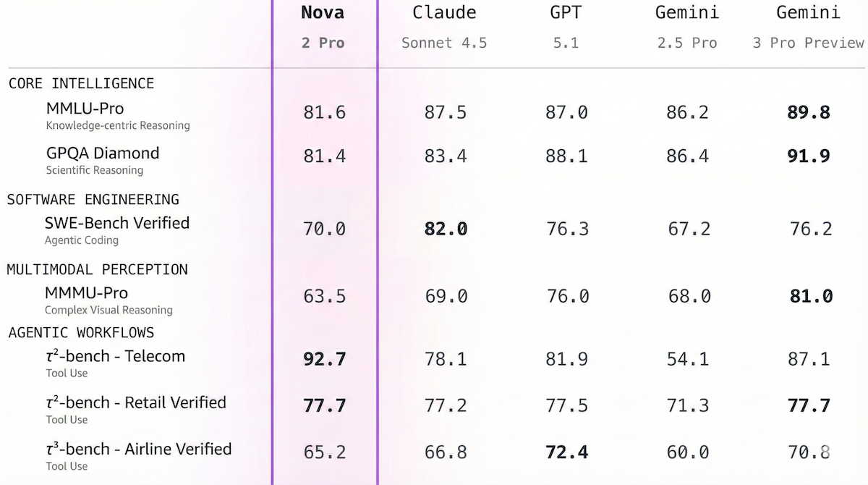Screen dimensions: 868x485
Task: Click Claude's bold 82.0 SWE-Bench score
Action: [446, 229]
